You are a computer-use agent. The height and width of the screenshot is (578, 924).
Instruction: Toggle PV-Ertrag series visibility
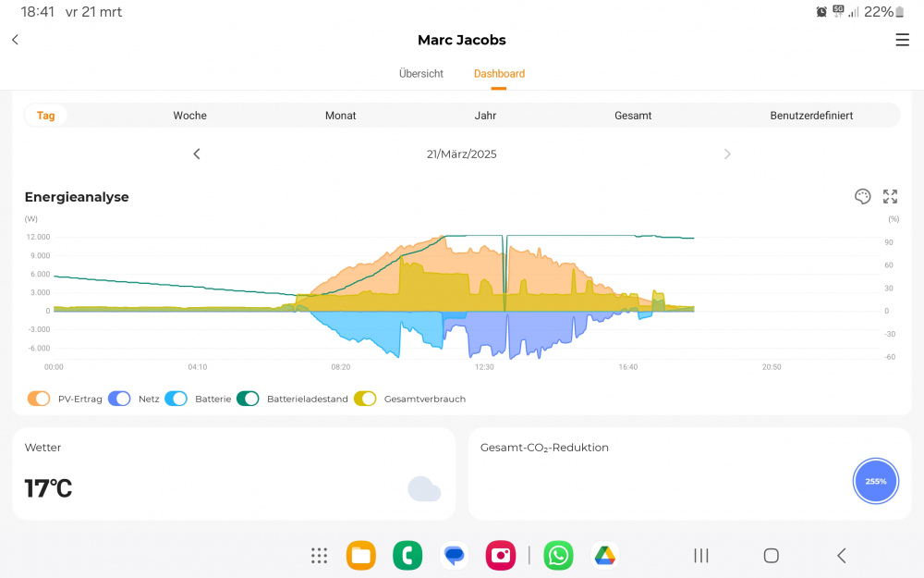(x=39, y=399)
